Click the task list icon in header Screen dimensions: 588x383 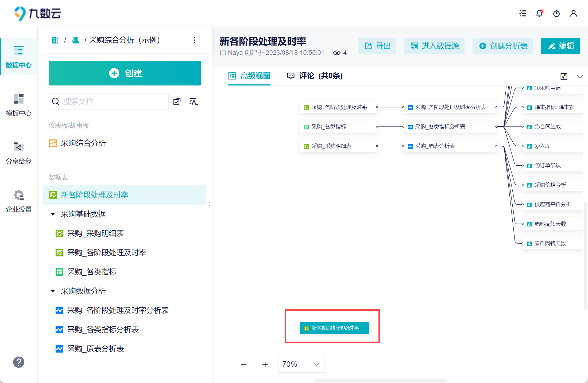tap(523, 13)
